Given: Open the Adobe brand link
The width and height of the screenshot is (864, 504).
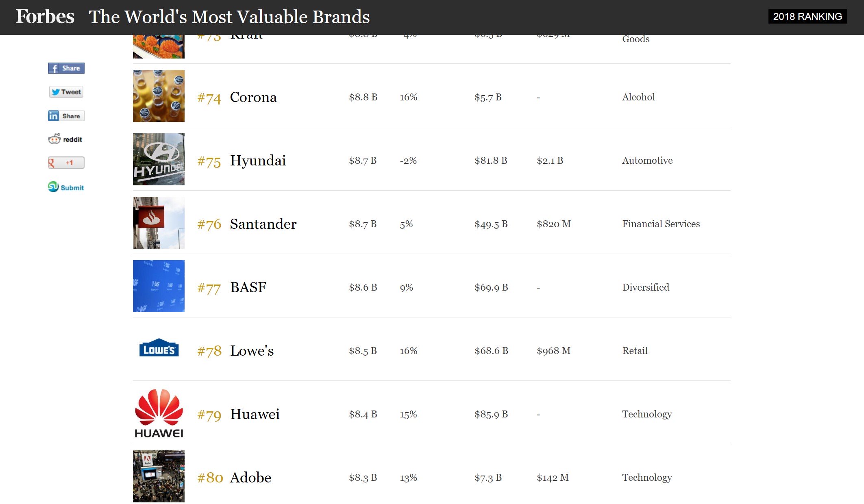Looking at the screenshot, I should 250,478.
